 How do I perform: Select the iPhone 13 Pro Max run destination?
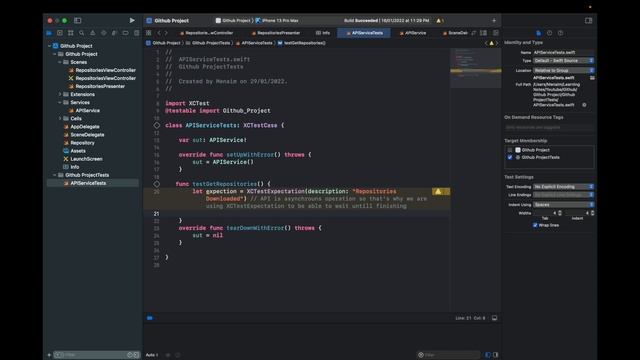point(277,20)
